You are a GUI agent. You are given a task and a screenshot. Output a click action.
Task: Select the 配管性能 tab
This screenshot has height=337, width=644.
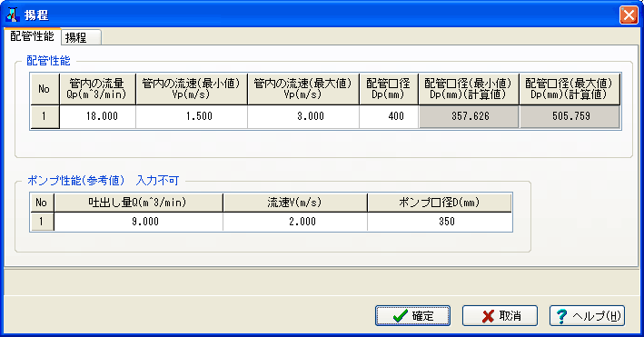pyautogui.click(x=32, y=36)
